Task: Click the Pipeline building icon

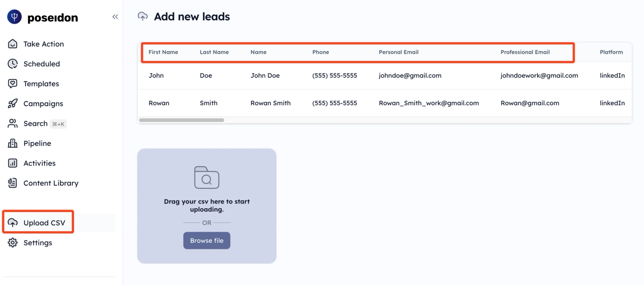Action: tap(13, 143)
